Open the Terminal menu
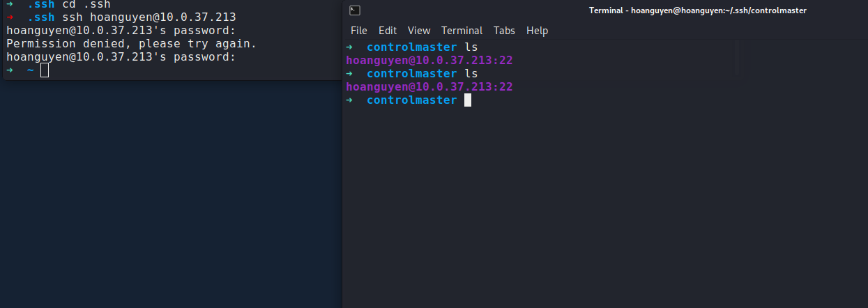868x308 pixels. pos(462,31)
